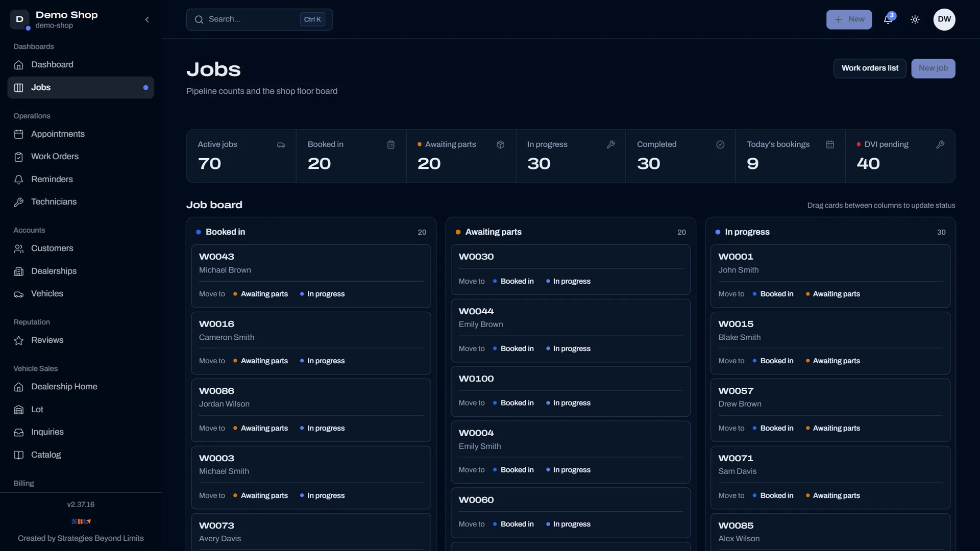Click the DVI pending wrench icon

940,145
